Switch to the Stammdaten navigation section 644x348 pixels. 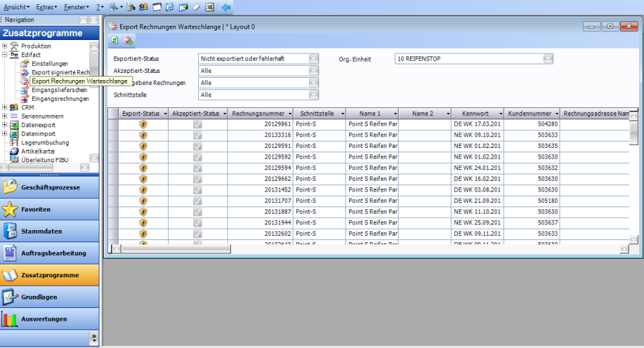coord(49,232)
